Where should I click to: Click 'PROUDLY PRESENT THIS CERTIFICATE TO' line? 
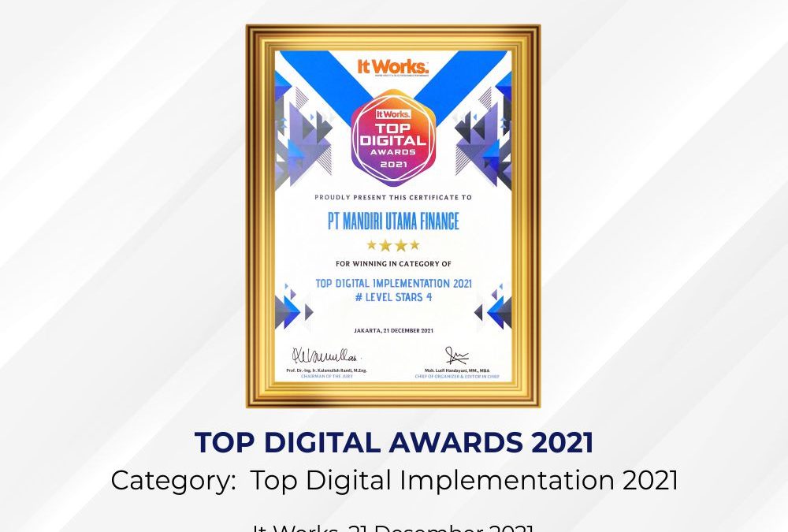click(x=393, y=198)
